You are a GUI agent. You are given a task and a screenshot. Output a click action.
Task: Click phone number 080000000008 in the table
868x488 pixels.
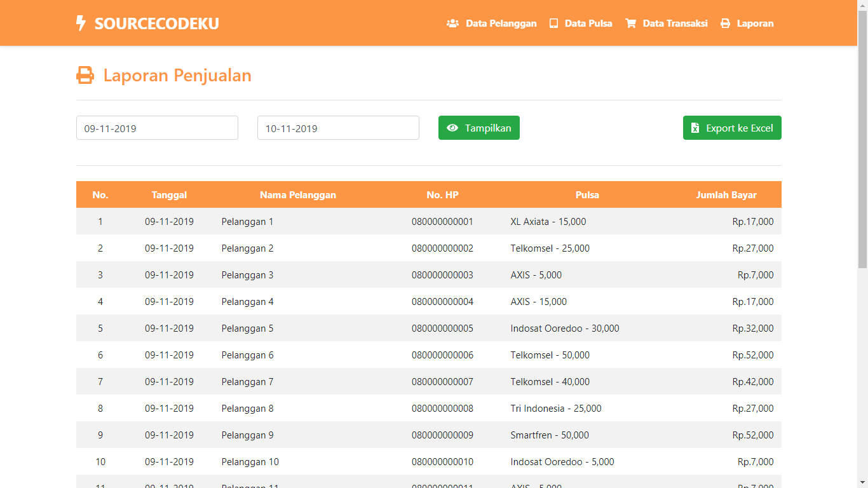[443, 408]
